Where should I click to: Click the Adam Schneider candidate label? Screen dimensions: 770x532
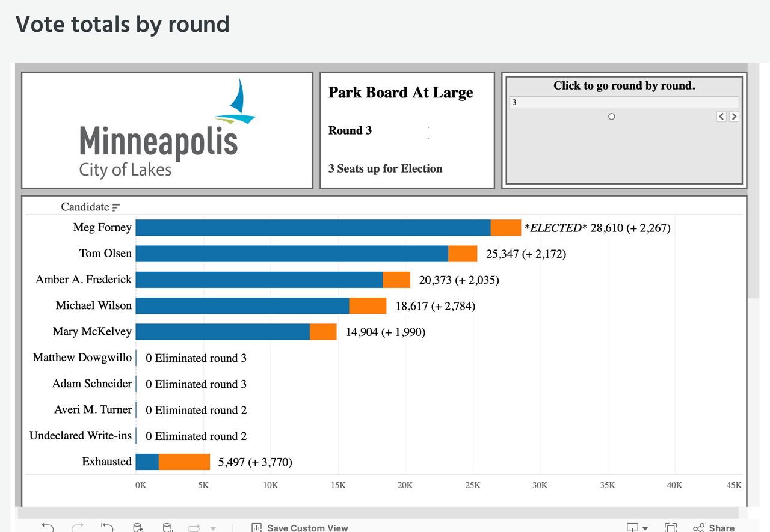pyautogui.click(x=92, y=384)
